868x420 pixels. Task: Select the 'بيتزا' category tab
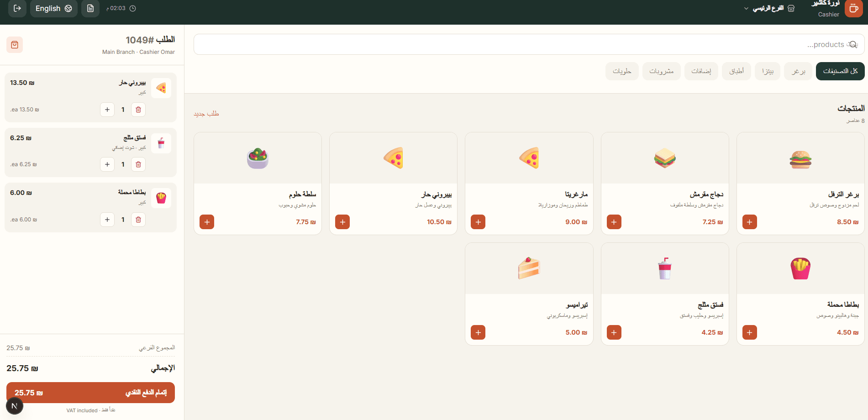768,71
